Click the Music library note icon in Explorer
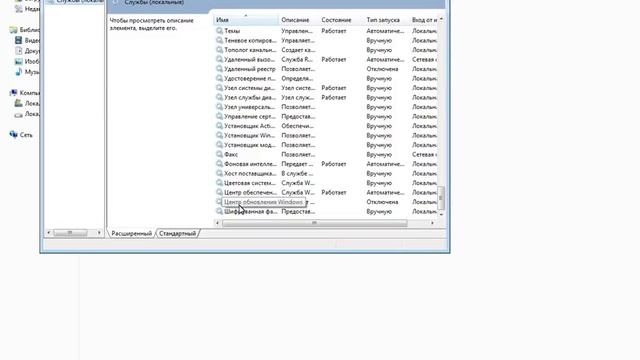640x360 pixels. pyautogui.click(x=18, y=72)
